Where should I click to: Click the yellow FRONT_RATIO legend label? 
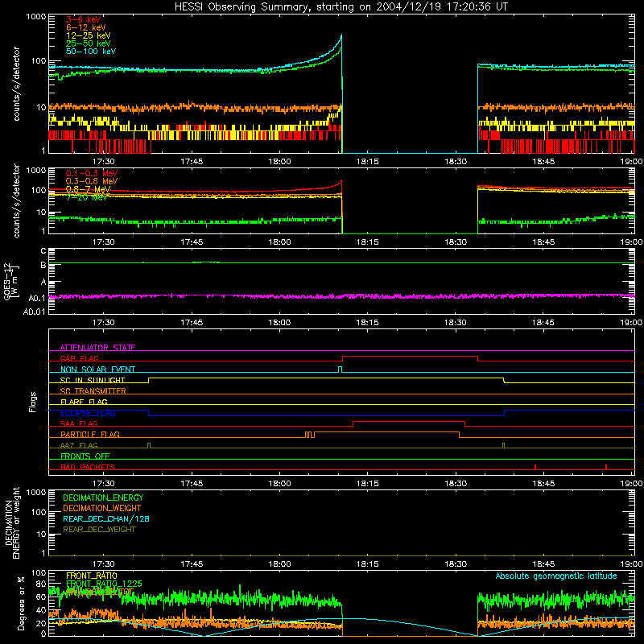click(92, 576)
